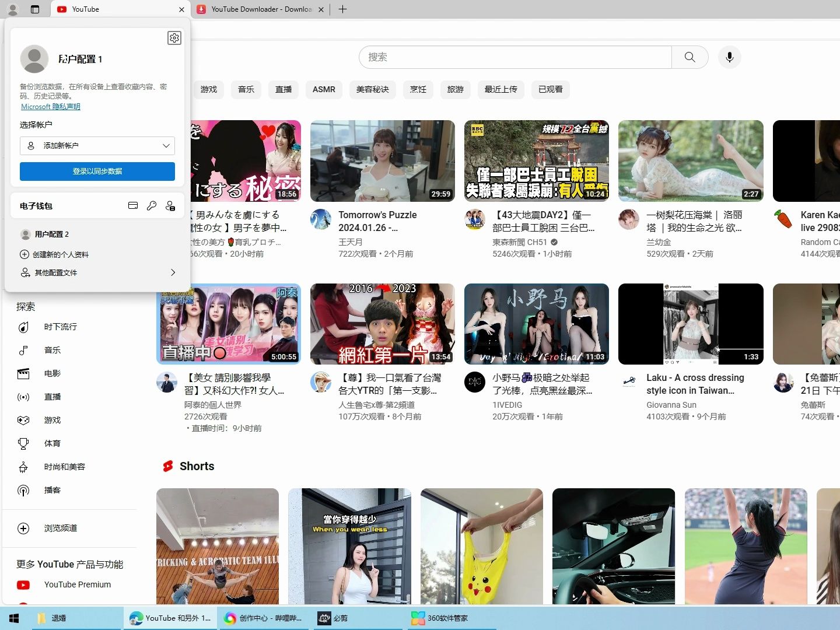Select the 美容秘诀 filter chip

tap(373, 89)
